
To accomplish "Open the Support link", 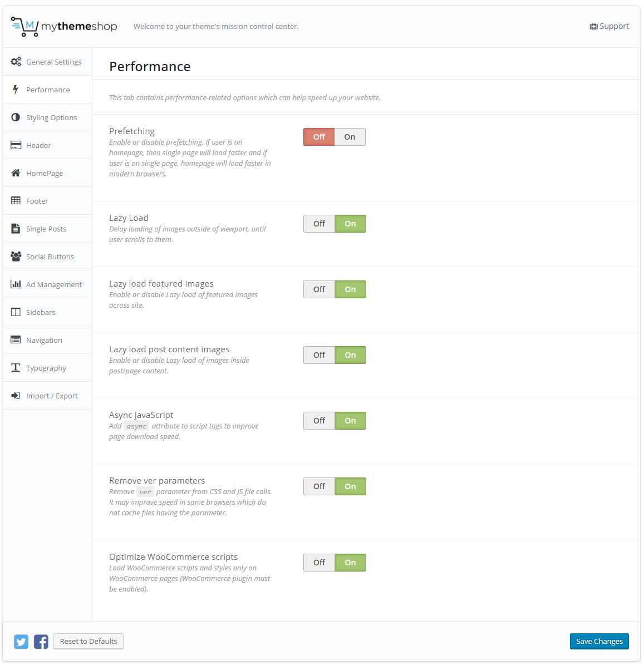I will (609, 26).
